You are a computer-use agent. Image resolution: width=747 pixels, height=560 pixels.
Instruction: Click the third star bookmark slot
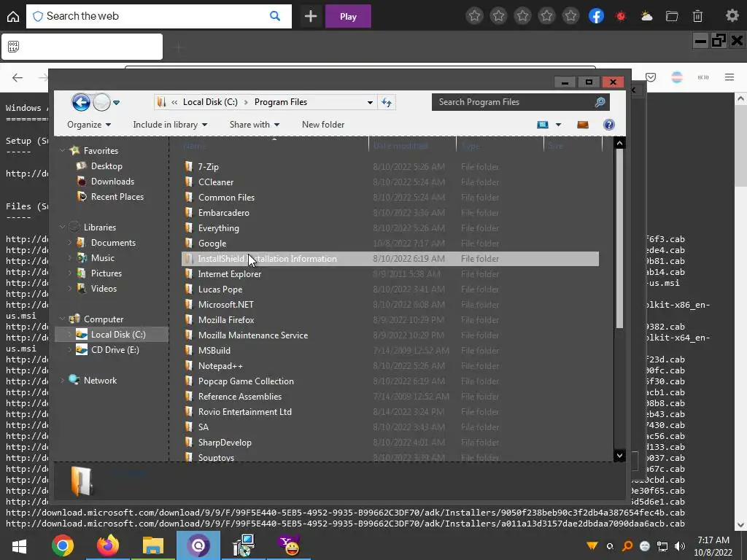click(x=522, y=16)
